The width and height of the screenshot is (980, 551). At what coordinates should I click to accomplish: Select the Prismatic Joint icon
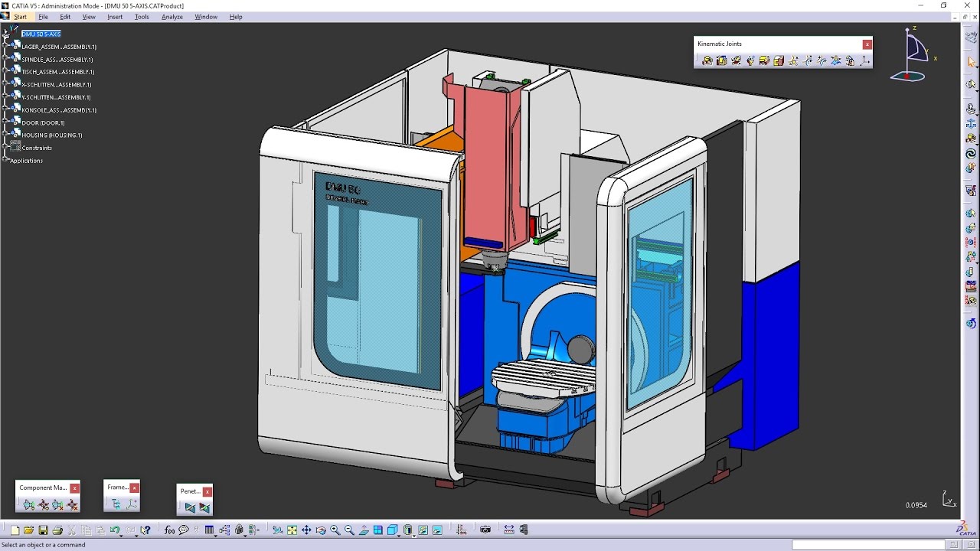click(x=721, y=60)
